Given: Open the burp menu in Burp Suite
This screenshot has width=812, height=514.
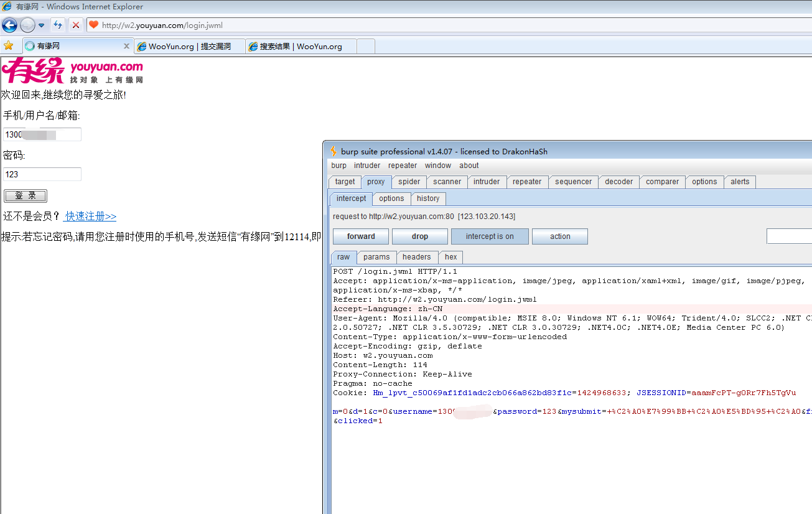Looking at the screenshot, I should point(339,166).
